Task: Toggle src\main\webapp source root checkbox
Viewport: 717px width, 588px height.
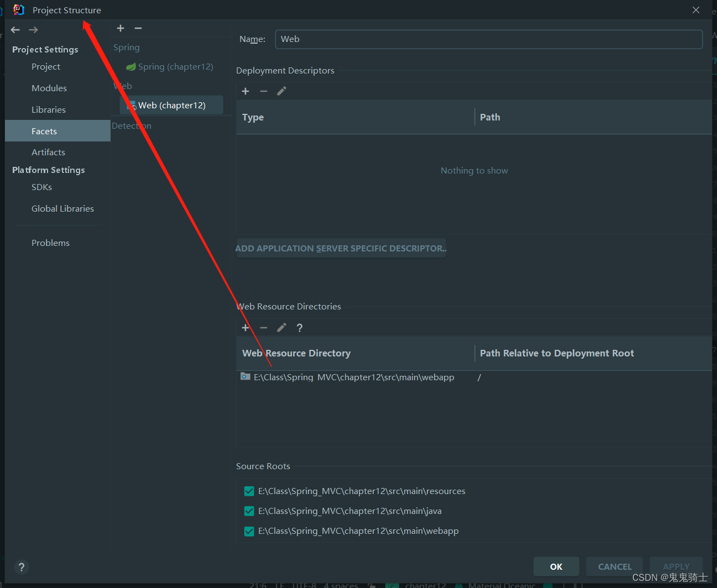Action: 249,531
